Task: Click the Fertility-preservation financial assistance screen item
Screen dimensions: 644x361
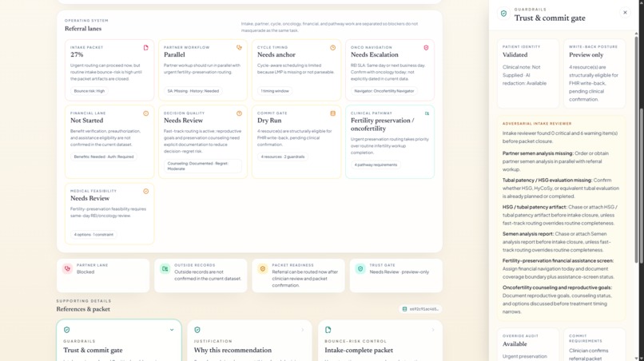Action: (x=561, y=268)
